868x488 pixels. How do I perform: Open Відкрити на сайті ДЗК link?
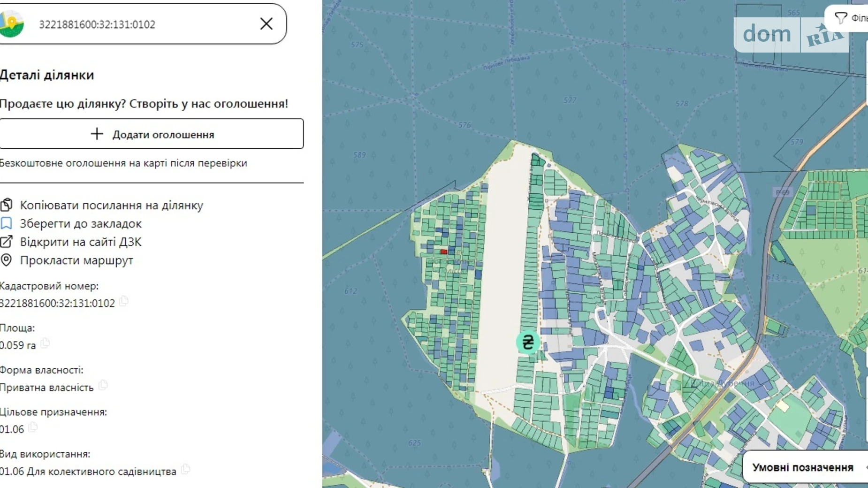click(81, 242)
